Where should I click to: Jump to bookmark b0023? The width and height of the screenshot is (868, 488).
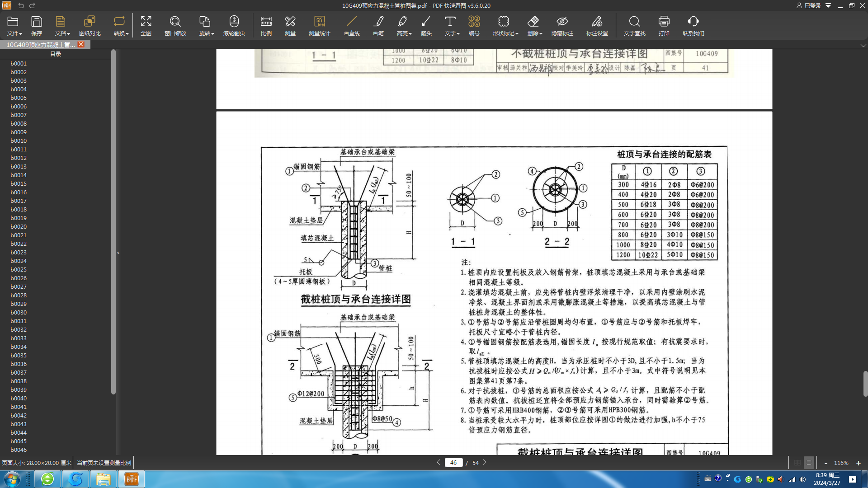click(x=19, y=253)
